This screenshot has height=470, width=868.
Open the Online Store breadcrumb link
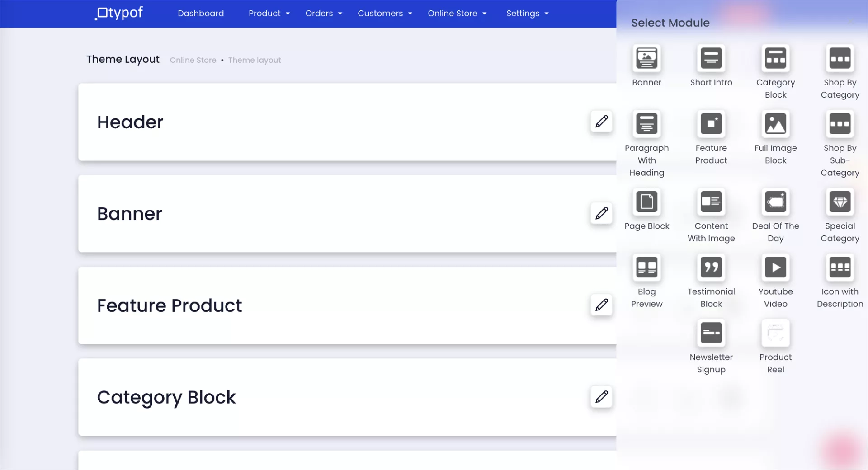pos(193,60)
